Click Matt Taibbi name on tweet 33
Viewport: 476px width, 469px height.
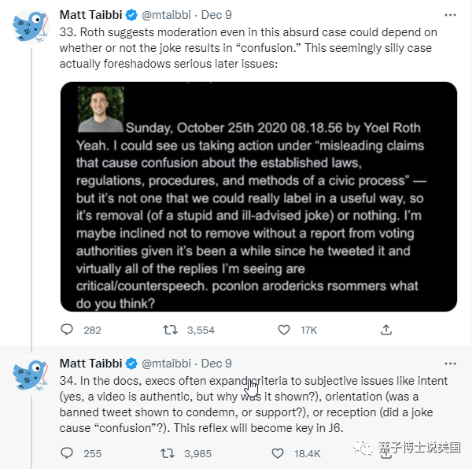click(90, 15)
